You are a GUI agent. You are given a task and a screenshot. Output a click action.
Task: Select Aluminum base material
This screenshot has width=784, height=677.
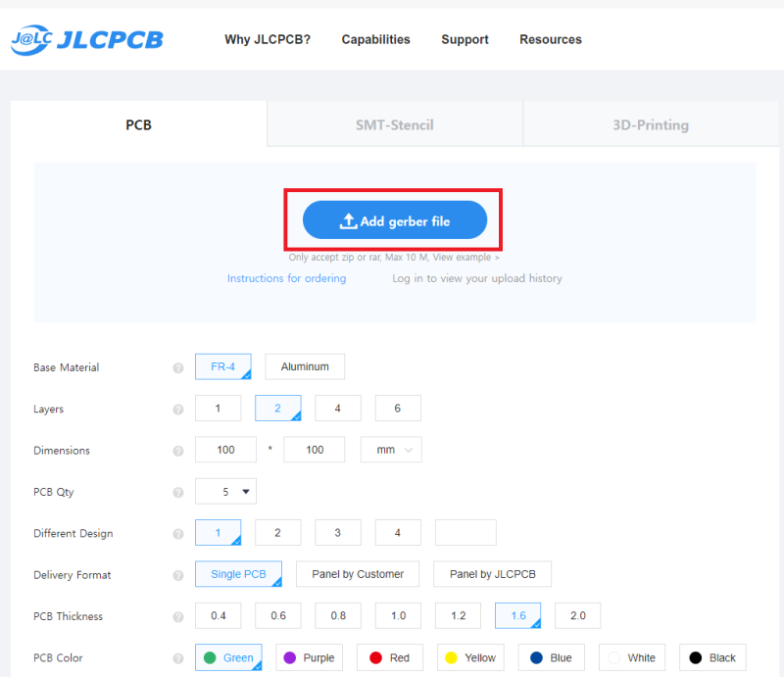point(305,366)
